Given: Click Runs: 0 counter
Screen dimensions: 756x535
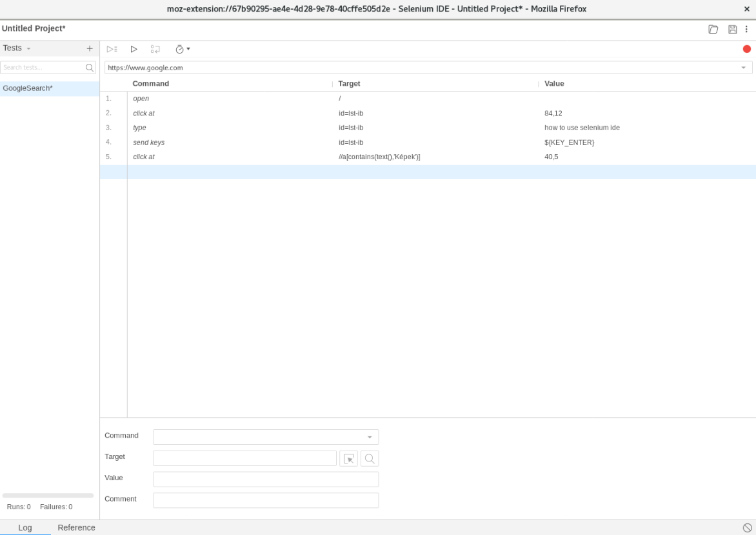Looking at the screenshot, I should coord(19,507).
